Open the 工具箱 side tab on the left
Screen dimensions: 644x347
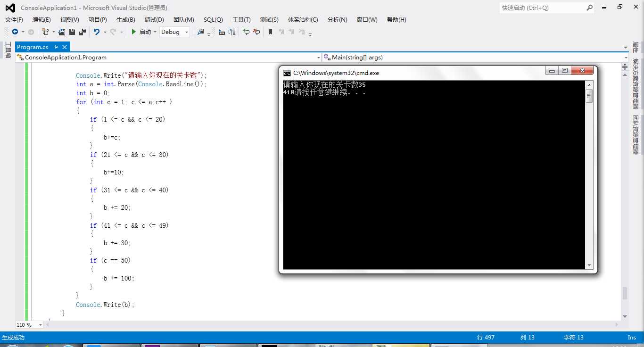(x=8, y=50)
